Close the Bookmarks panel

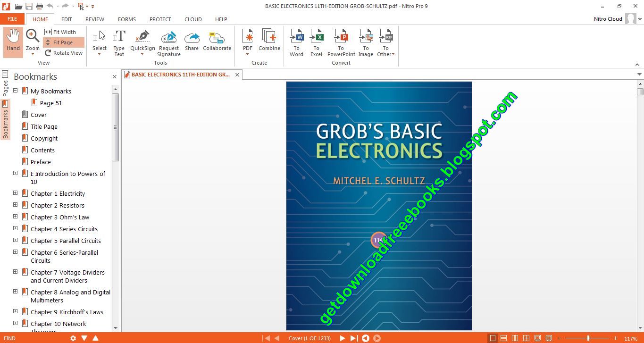[x=115, y=76]
